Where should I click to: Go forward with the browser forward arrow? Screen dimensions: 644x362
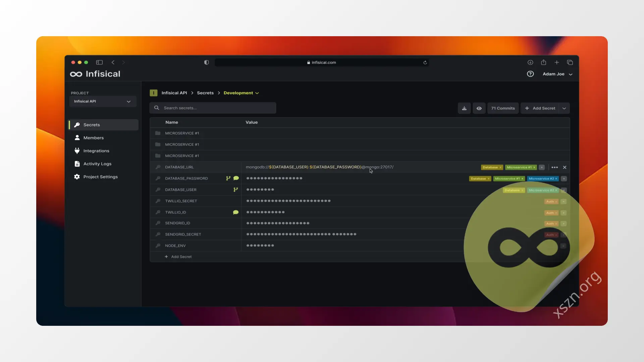[123, 62]
